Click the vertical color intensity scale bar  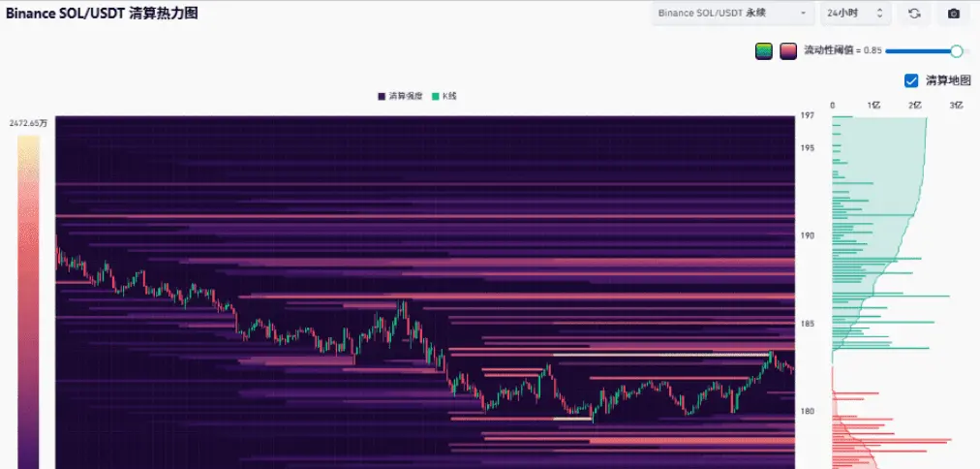coord(29,302)
